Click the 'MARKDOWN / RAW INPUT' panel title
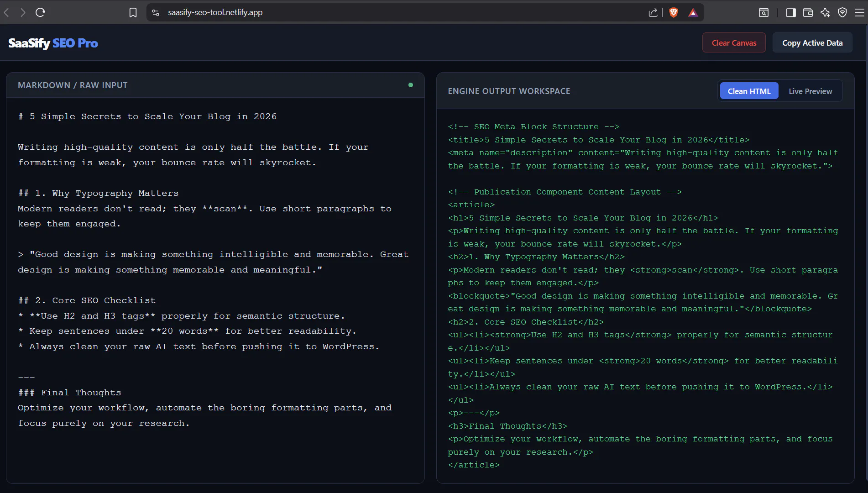The image size is (868, 493). 73,85
